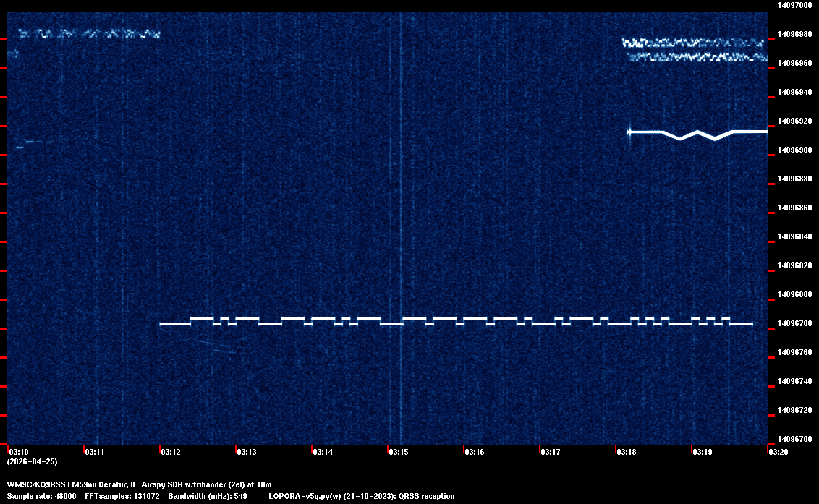Click the 14097000 frequency label

(794, 5)
